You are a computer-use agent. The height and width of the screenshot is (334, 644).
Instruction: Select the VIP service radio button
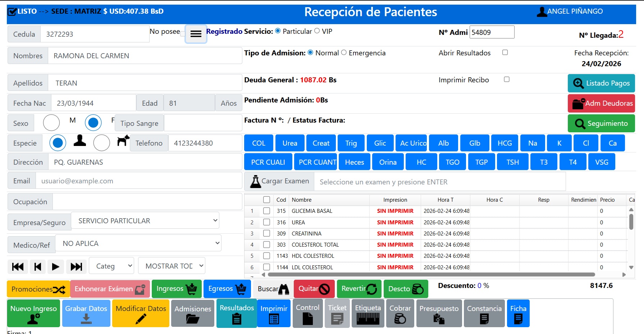point(317,31)
